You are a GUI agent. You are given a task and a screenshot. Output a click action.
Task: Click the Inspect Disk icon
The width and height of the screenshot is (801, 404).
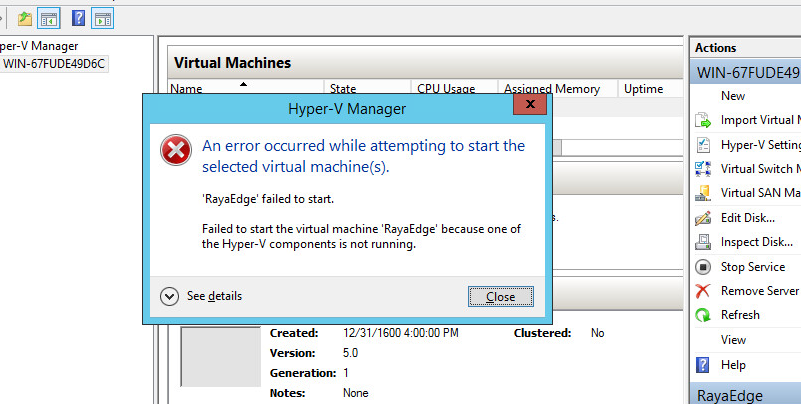pos(703,242)
